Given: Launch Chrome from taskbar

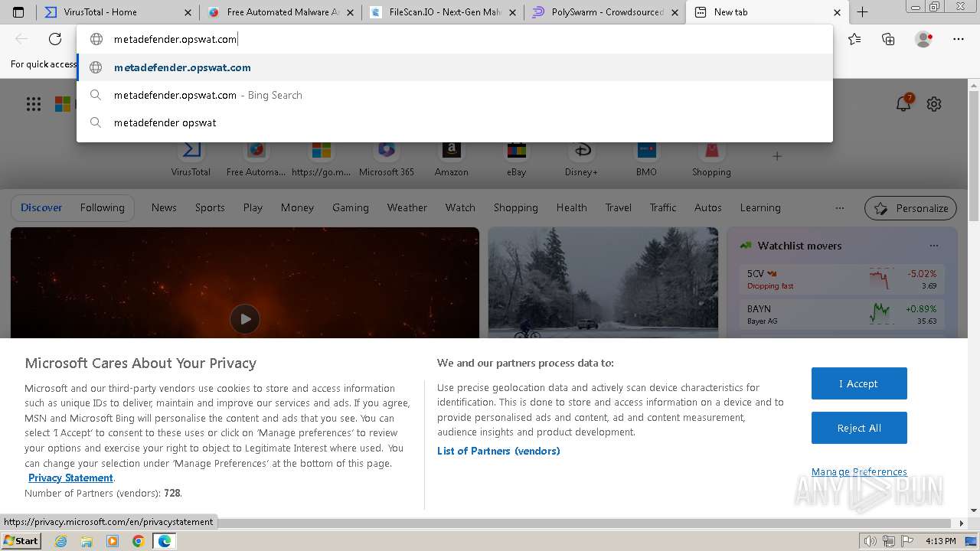Looking at the screenshot, I should coord(139,541).
